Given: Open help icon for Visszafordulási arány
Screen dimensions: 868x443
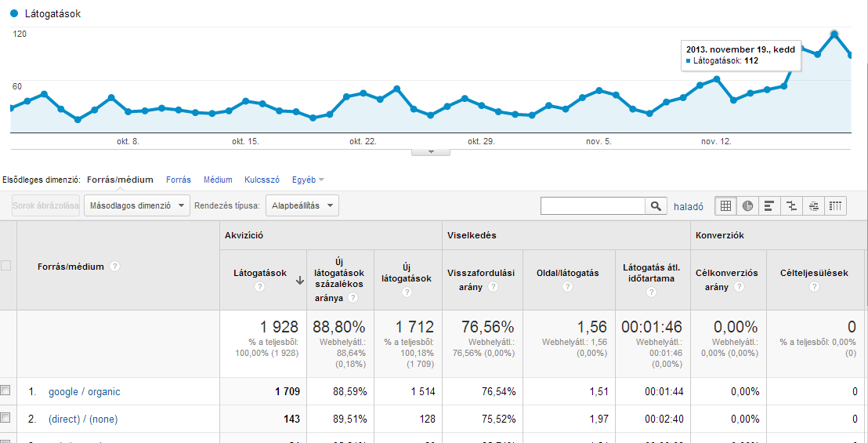Looking at the screenshot, I should 493,287.
